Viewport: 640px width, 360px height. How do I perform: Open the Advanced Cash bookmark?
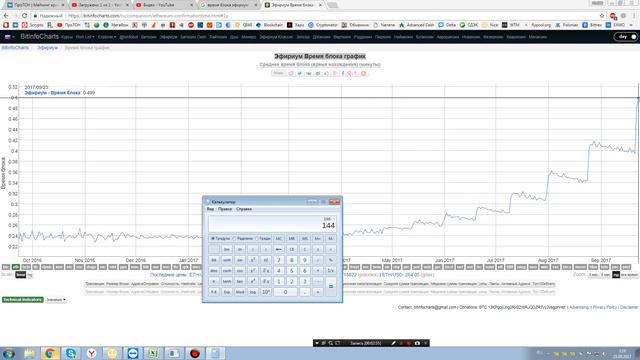pyautogui.click(x=416, y=25)
